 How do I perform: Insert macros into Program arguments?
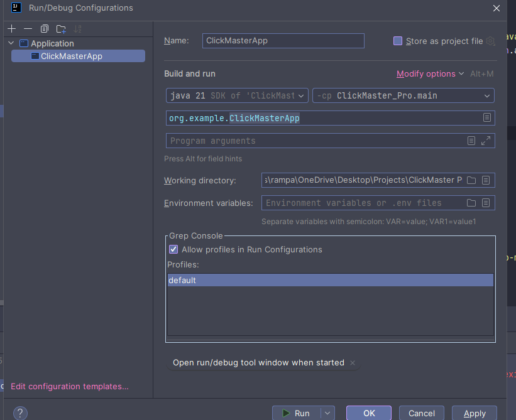click(x=471, y=141)
